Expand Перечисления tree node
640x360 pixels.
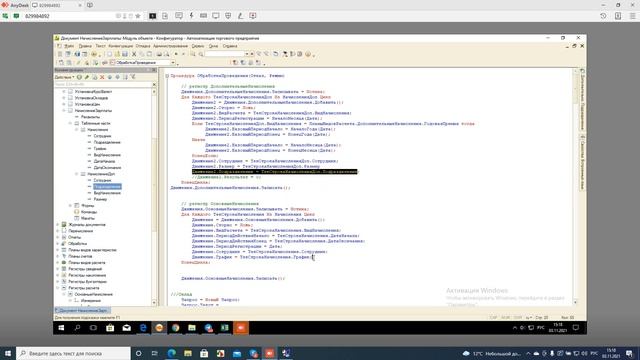point(58,231)
